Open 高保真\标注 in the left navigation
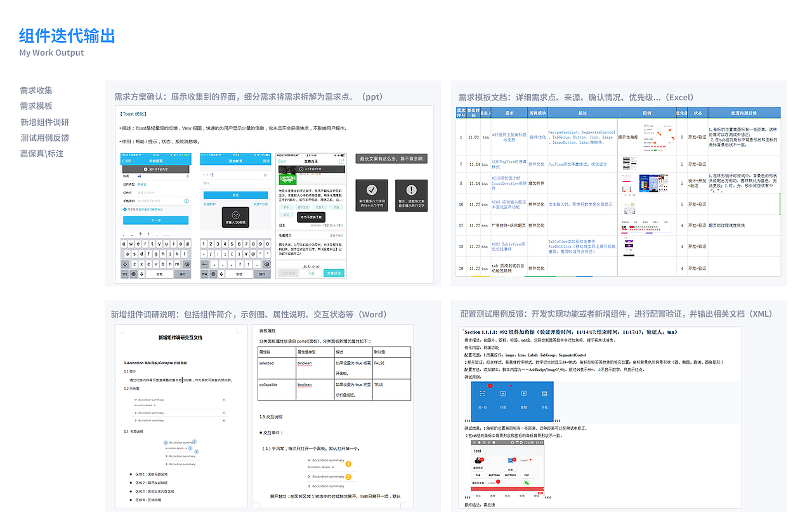The image size is (812, 528). pos(42,154)
